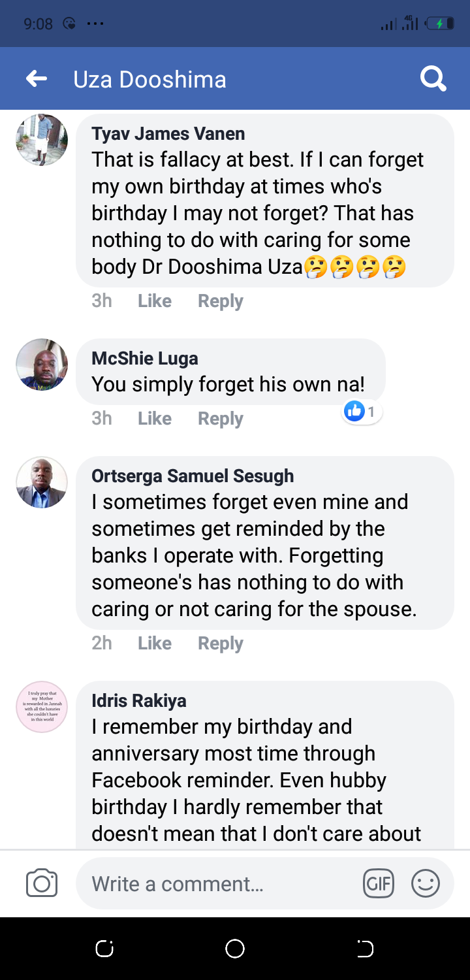Tap the back arrow icon
The width and height of the screenshot is (470, 980).
[x=37, y=79]
